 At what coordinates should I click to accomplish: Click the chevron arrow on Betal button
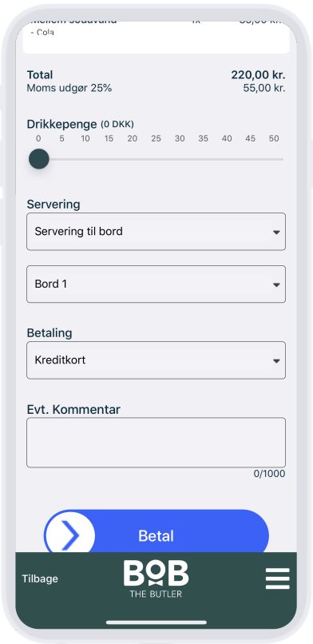click(x=70, y=536)
